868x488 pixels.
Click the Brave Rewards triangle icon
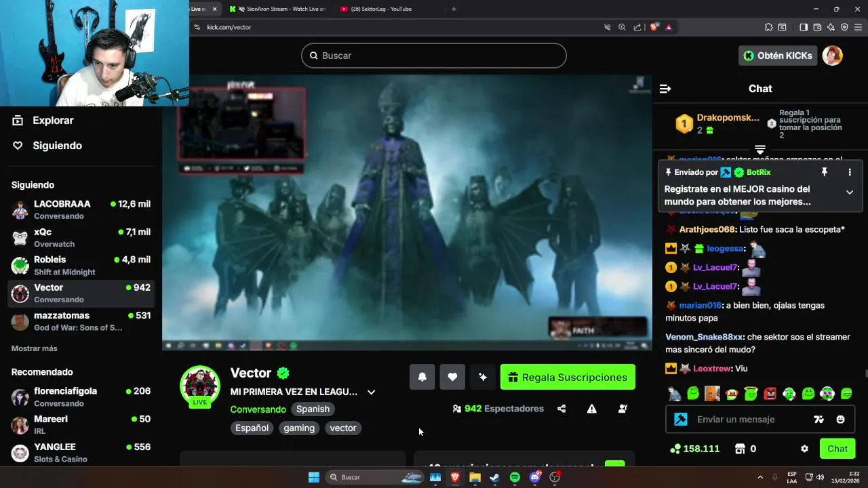[x=669, y=27]
